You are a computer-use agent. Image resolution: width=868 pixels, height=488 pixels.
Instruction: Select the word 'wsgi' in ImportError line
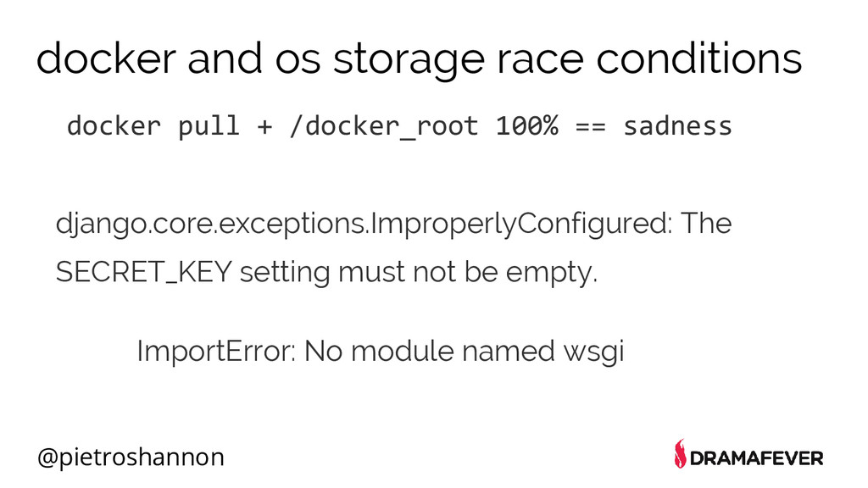(x=594, y=352)
